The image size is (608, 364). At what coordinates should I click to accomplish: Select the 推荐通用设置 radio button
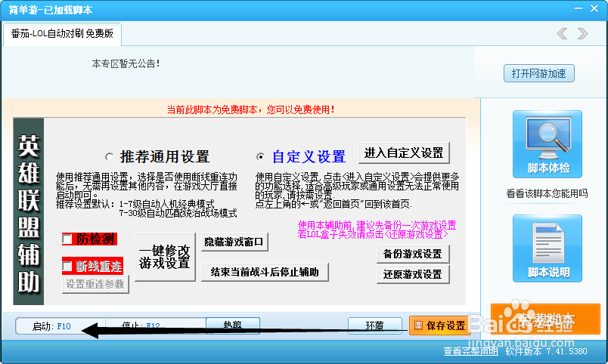click(x=110, y=157)
